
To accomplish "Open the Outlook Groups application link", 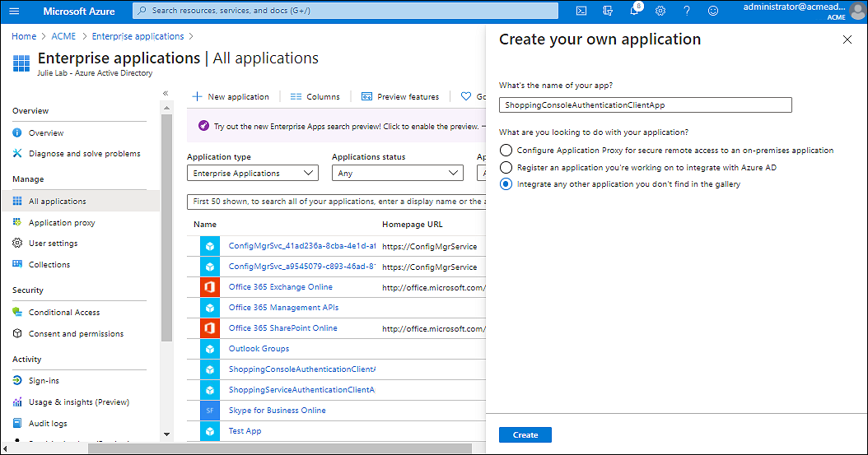I will (x=259, y=349).
